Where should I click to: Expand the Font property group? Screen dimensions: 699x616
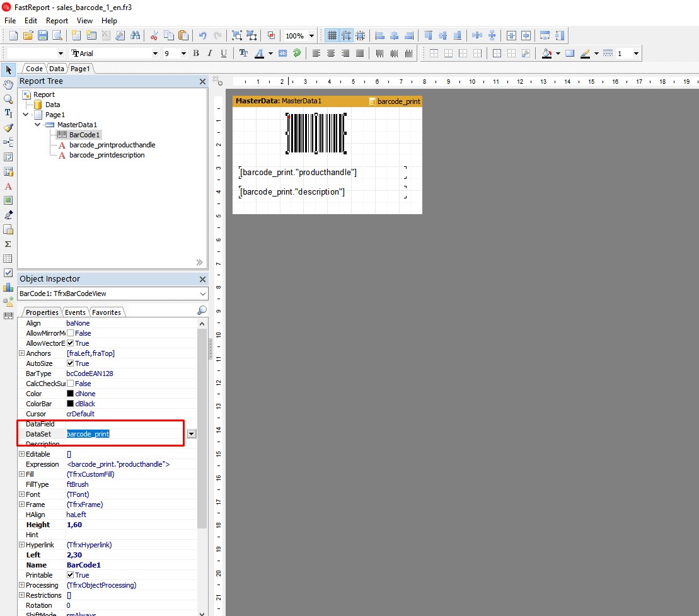coord(21,494)
